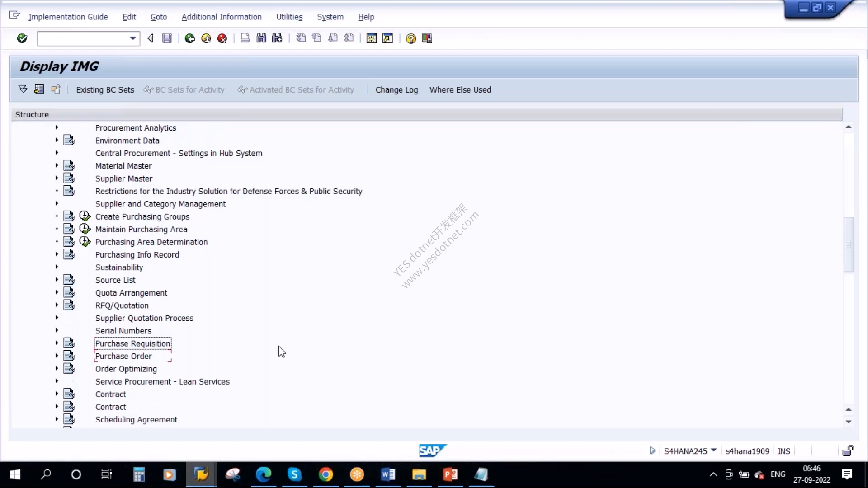868x488 pixels.
Task: Open the command field dropdown arrow
Action: coord(132,38)
